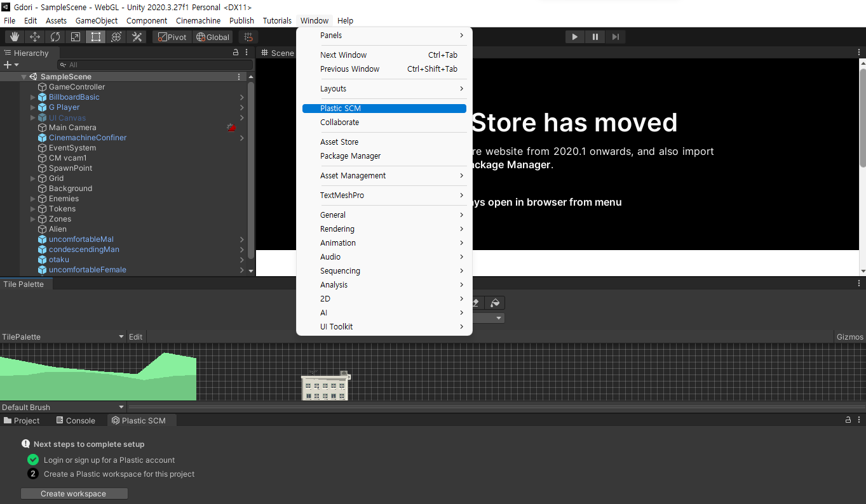Toggle grid snapping icon in toolbar
Screen dimensions: 866x504
[x=248, y=37]
